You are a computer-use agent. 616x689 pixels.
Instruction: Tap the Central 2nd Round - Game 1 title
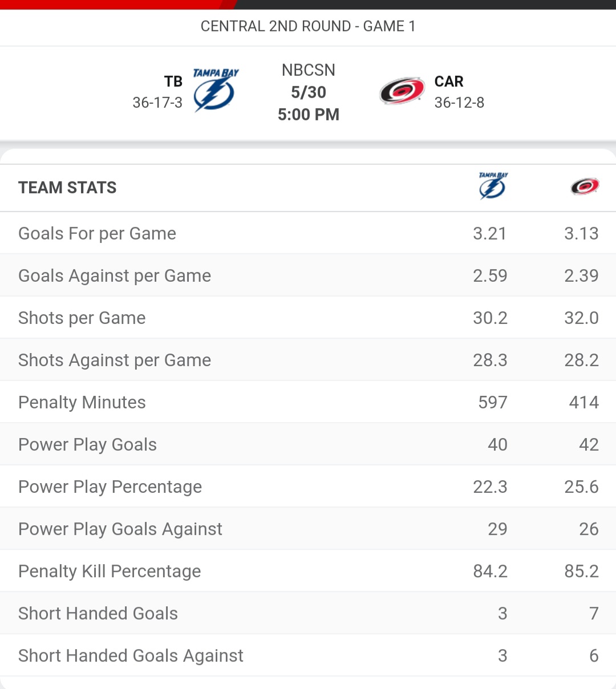308,26
